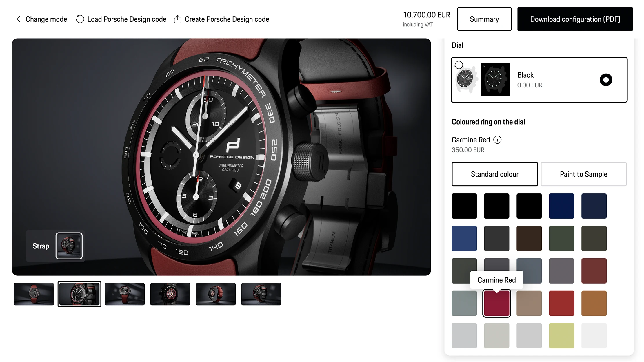Click the Load Porsche Design code link
This screenshot has height=362, width=644.
click(x=127, y=19)
